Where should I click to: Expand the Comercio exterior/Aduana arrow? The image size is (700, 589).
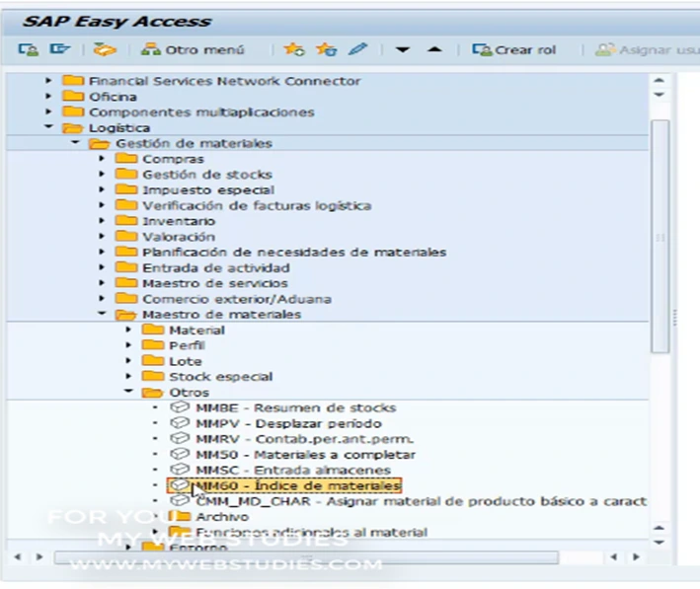(x=102, y=299)
